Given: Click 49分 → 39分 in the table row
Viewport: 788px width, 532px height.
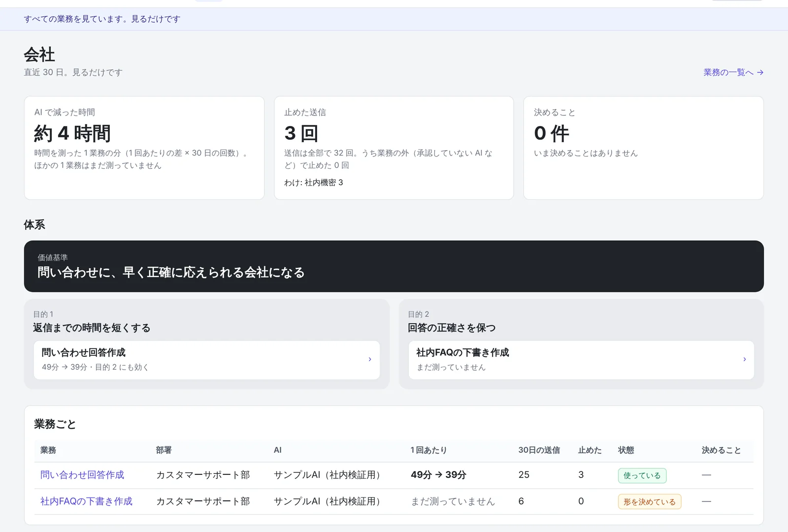Looking at the screenshot, I should pyautogui.click(x=438, y=475).
